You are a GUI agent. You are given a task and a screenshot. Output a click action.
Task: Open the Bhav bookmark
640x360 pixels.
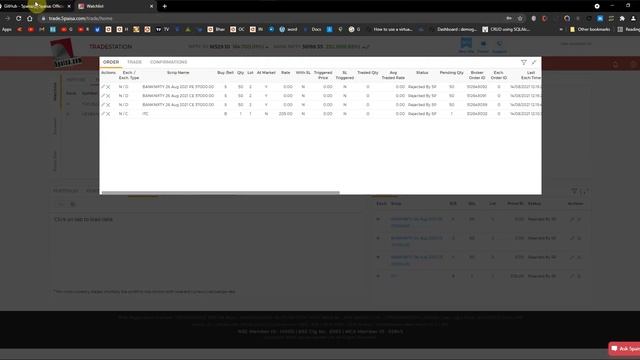tap(216, 29)
